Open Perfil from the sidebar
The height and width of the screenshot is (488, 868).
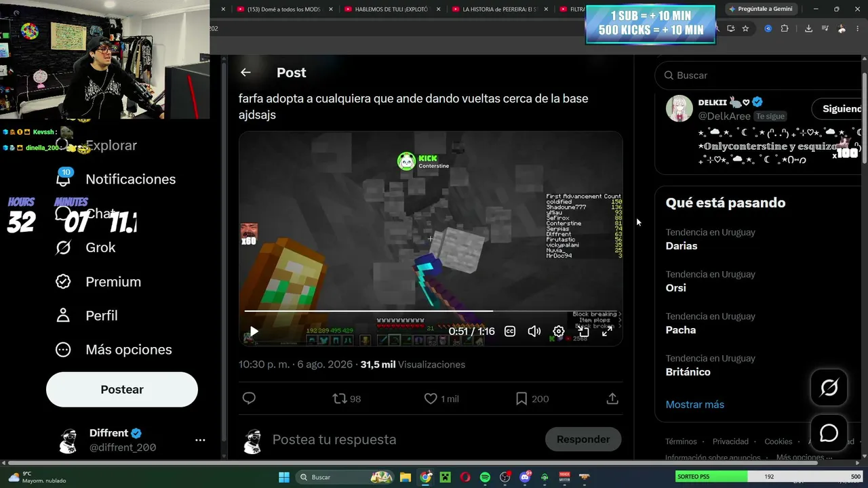(86, 315)
